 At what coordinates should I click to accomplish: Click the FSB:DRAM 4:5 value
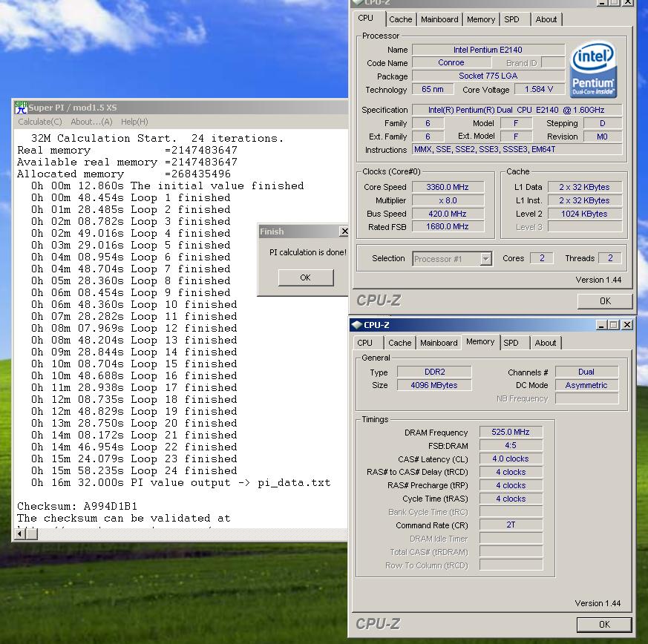(511, 445)
